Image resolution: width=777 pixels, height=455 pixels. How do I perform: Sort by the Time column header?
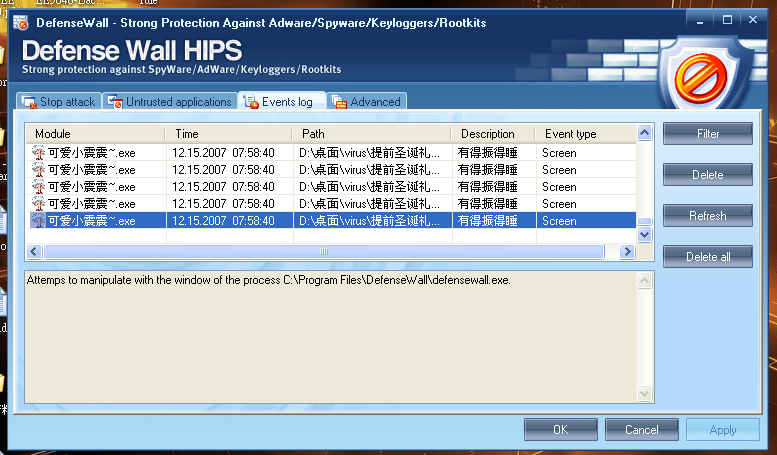coord(228,134)
